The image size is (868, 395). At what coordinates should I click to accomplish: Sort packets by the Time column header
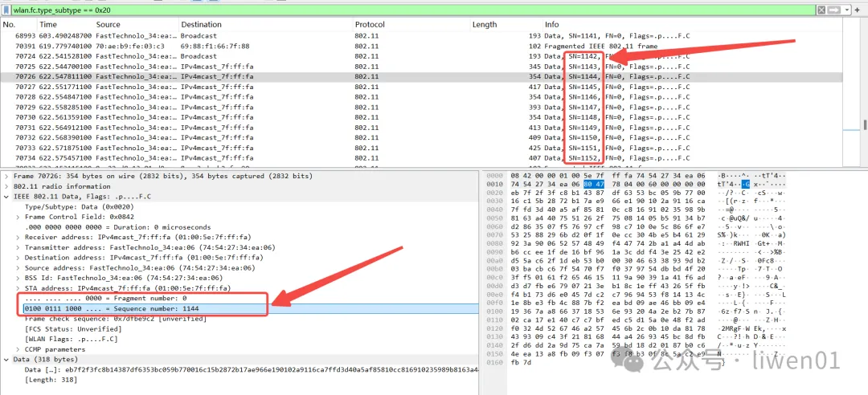coord(48,25)
